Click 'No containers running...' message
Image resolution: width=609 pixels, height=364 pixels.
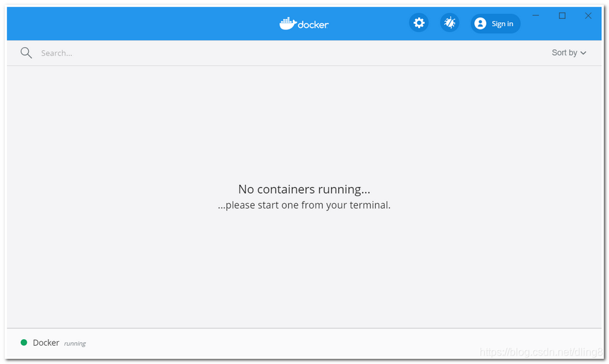[304, 189]
